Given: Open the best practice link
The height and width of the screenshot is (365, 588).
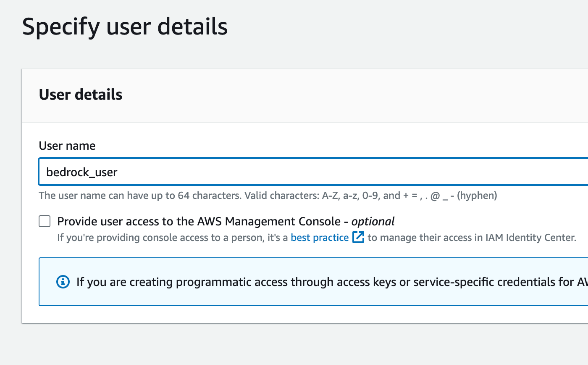Looking at the screenshot, I should coord(320,238).
